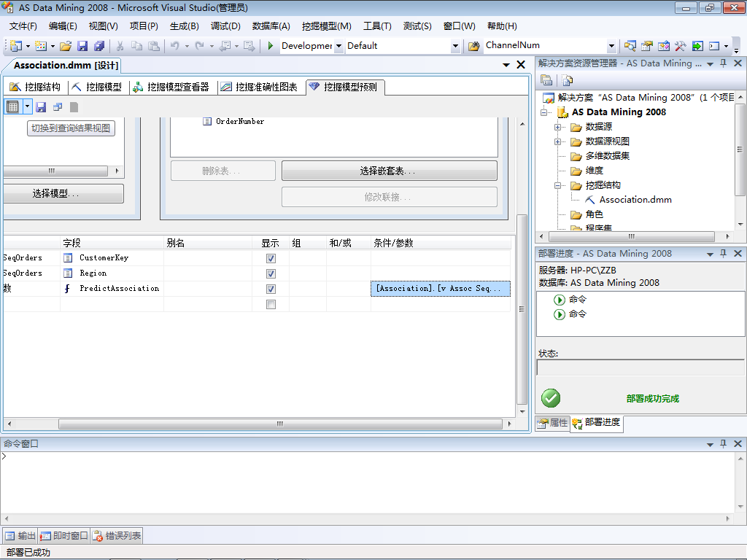The image size is (747, 560).
Task: Open the Properties Window toolbar icon
Action: click(x=646, y=46)
